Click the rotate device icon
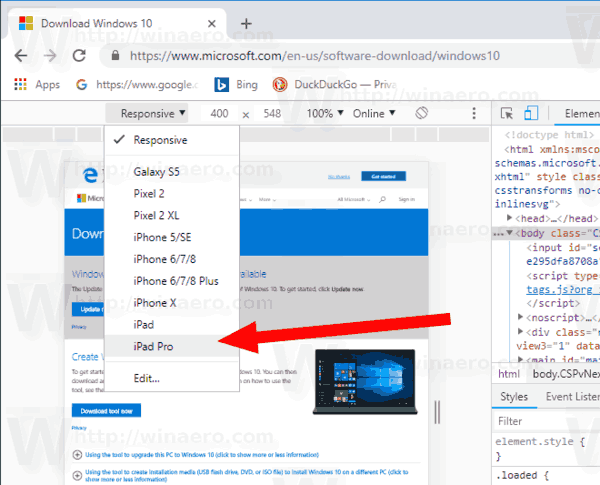Viewport: 600px width, 485px height. click(x=421, y=113)
